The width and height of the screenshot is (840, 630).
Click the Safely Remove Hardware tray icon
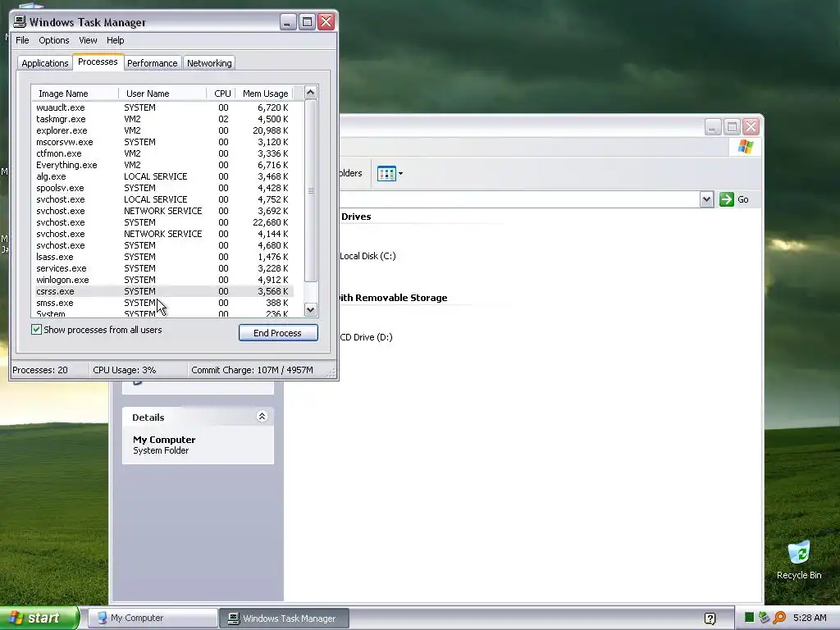point(764,618)
